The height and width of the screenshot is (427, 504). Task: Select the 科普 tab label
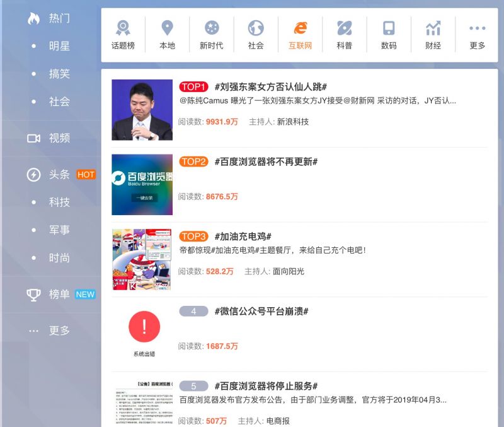pyautogui.click(x=344, y=45)
